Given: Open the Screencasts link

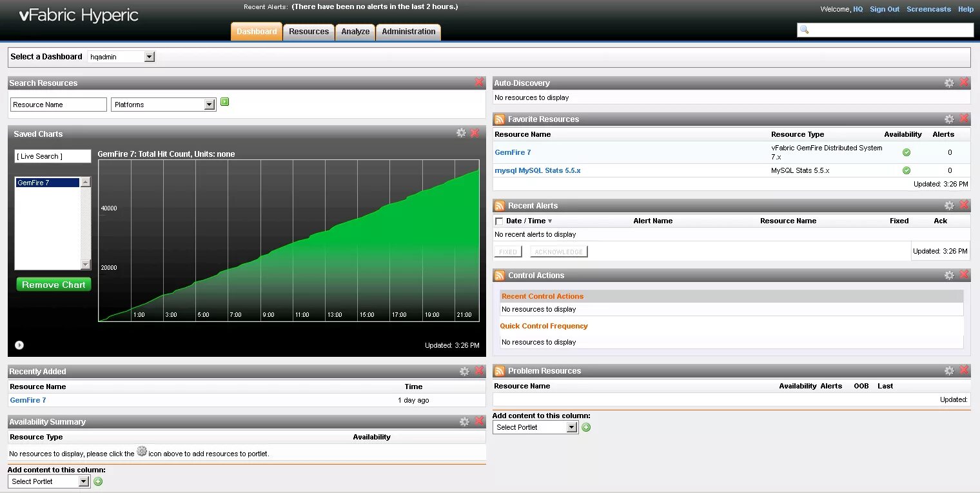Looking at the screenshot, I should [x=928, y=9].
